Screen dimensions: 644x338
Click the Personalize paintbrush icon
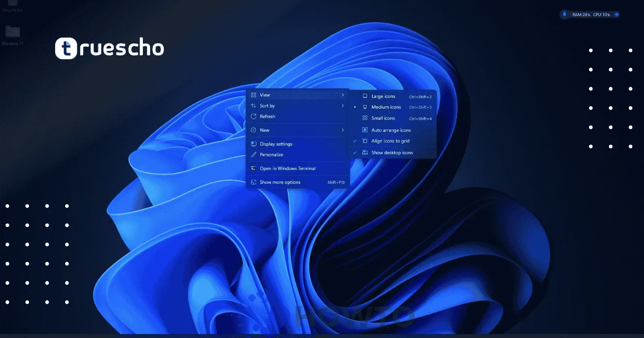click(x=254, y=155)
